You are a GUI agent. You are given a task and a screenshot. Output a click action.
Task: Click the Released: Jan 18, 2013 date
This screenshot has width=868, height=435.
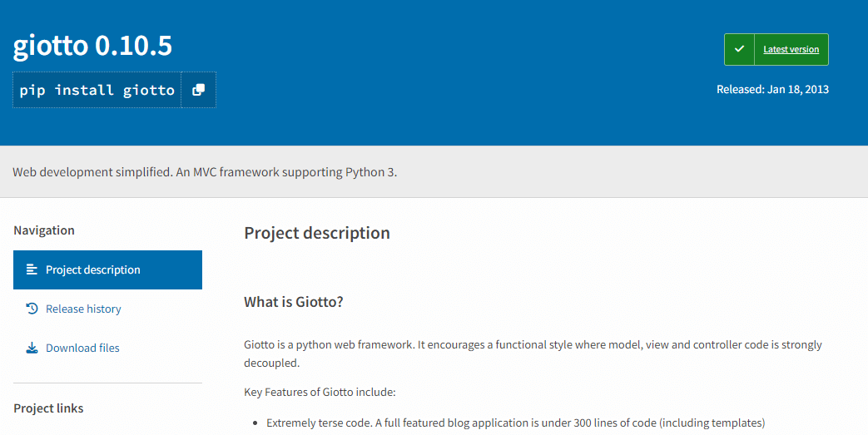click(x=772, y=89)
